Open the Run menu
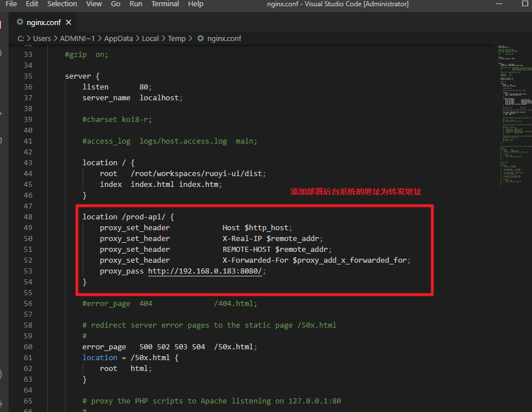532x412 pixels. click(136, 4)
